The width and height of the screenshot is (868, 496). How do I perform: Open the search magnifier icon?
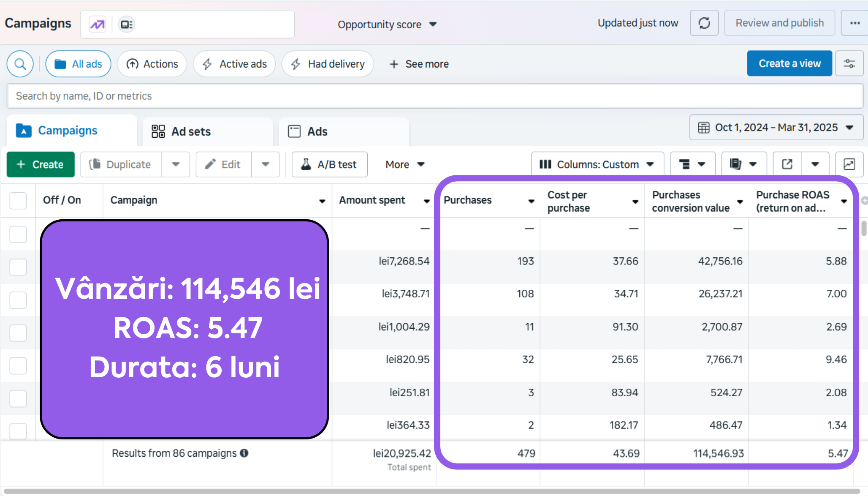pyautogui.click(x=20, y=64)
